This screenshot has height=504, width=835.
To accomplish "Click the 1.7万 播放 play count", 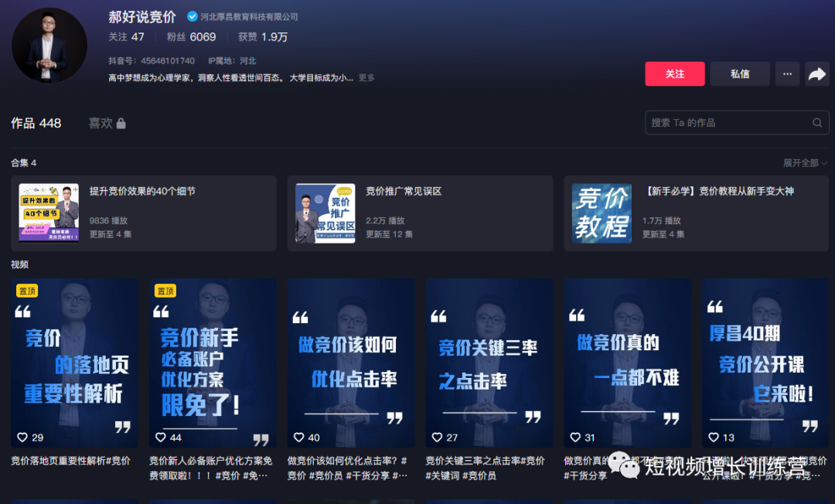I will (x=661, y=220).
